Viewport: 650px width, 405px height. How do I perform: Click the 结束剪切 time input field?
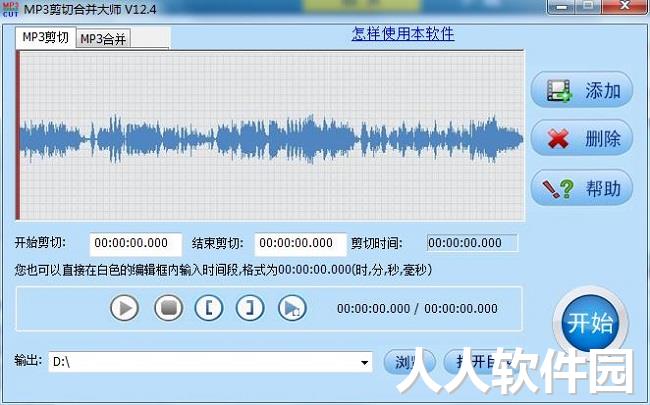301,244
